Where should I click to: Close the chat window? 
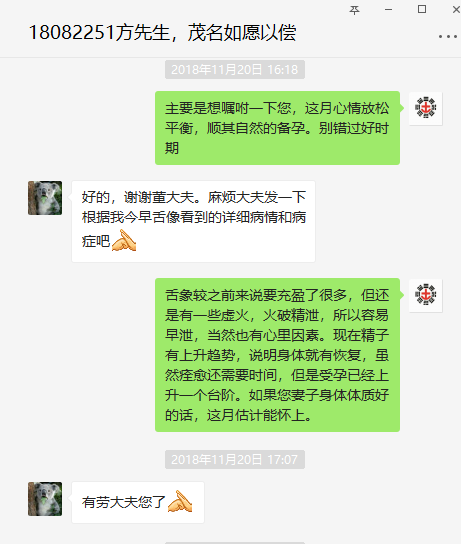pos(456,10)
